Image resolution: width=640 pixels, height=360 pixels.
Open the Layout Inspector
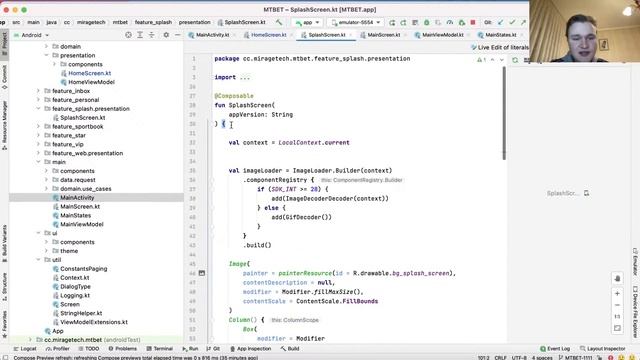point(602,349)
